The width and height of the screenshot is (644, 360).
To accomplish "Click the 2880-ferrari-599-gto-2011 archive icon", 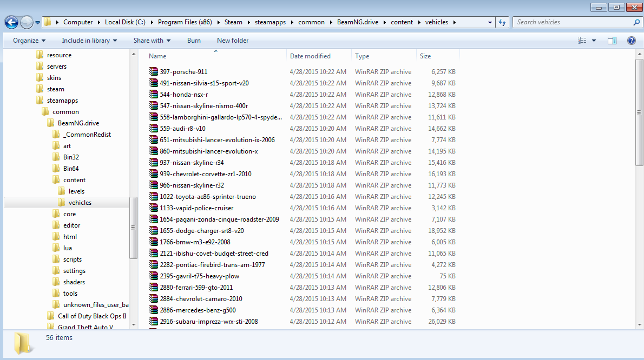I will point(154,288).
